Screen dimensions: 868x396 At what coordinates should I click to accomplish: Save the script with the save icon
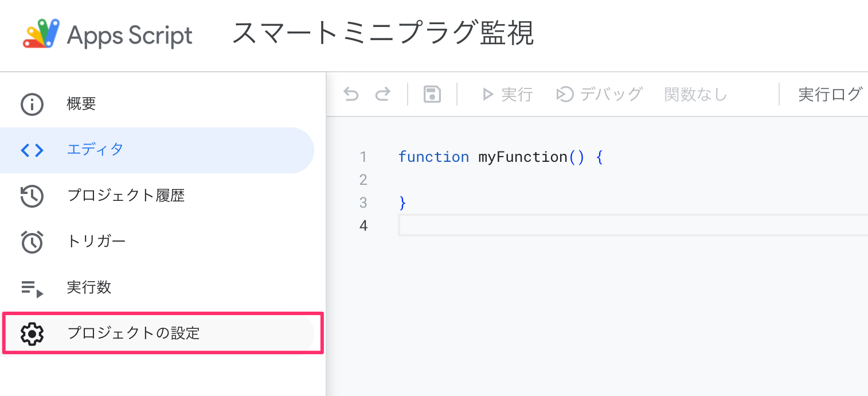pyautogui.click(x=432, y=94)
